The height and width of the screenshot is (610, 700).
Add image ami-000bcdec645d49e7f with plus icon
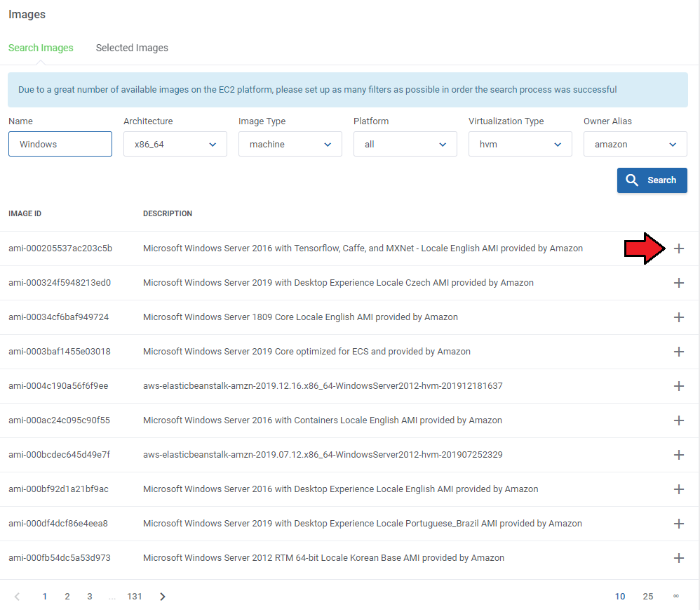click(678, 455)
